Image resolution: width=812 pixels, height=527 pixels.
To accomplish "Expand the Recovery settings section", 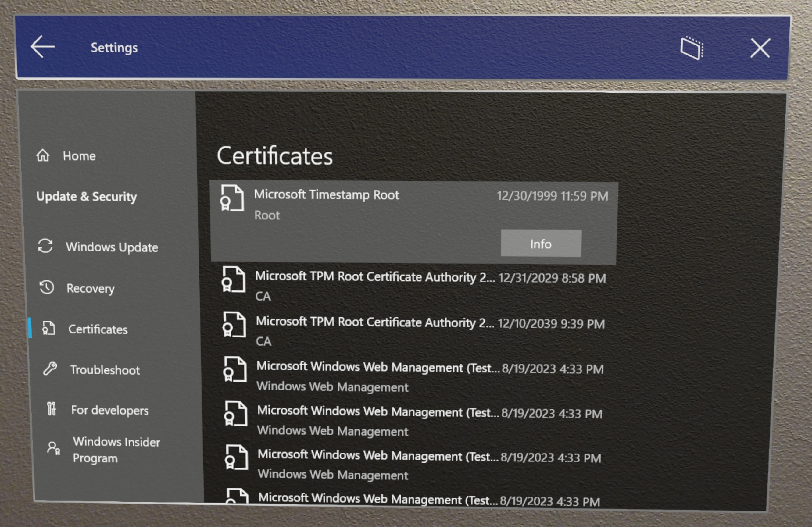I will [91, 290].
